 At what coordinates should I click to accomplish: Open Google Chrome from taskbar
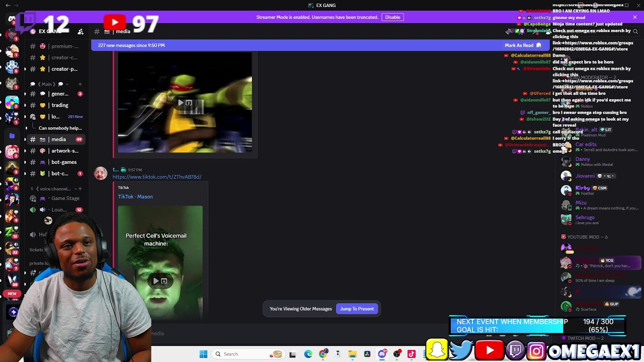(x=323, y=354)
